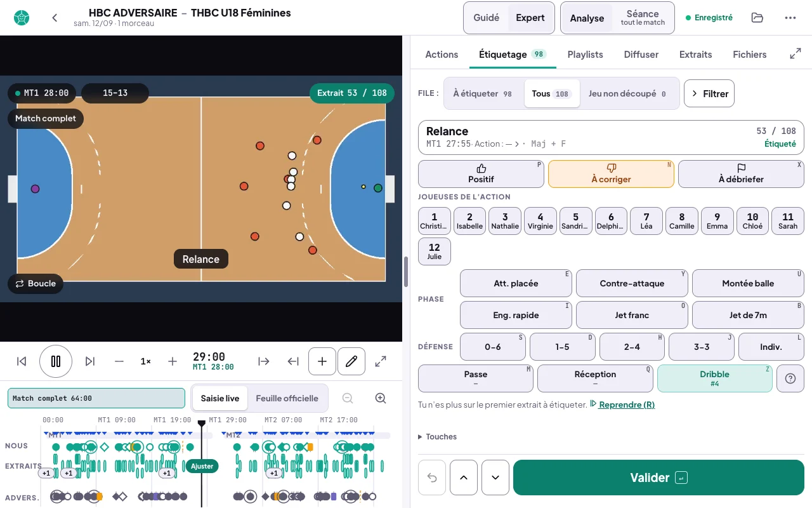Click the panel divider scrollbar handle
The width and height of the screenshot is (812, 508).
(x=406, y=272)
